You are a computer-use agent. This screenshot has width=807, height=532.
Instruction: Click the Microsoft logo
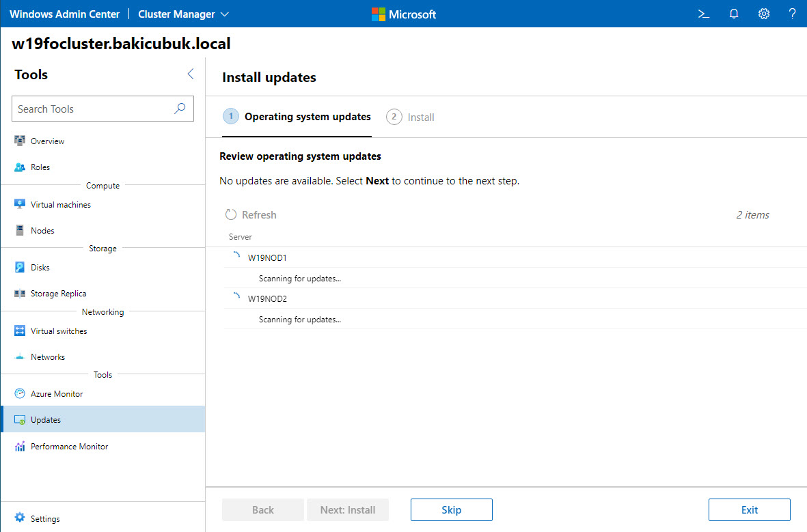coord(403,14)
